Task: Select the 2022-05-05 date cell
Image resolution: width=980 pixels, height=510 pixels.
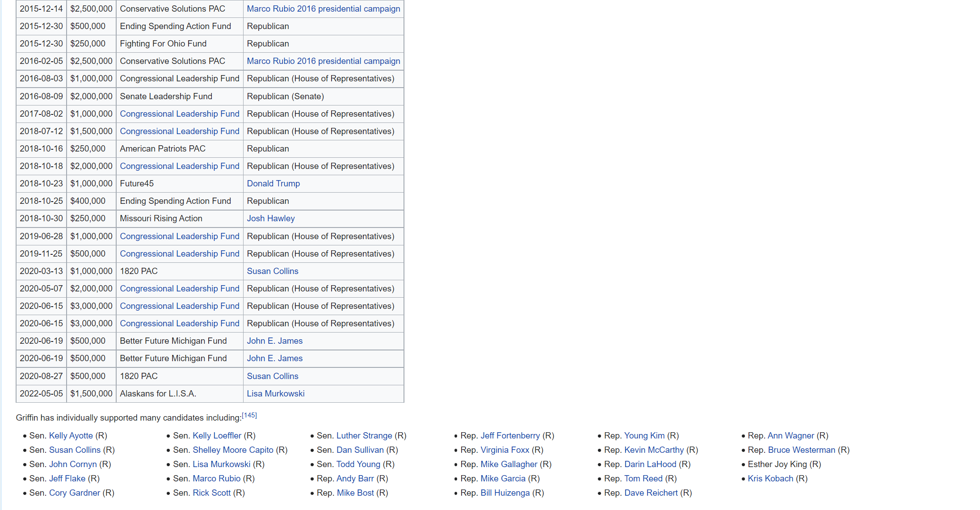Action: coord(41,393)
